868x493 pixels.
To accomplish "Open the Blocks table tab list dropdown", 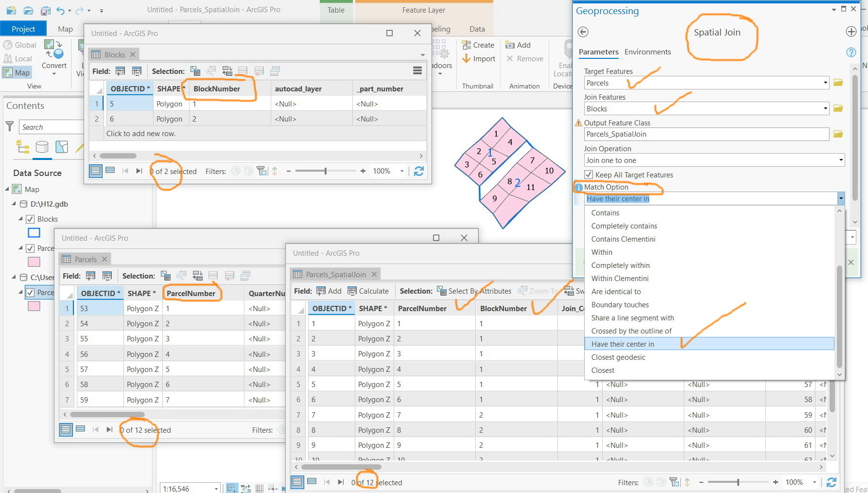I will coord(423,54).
